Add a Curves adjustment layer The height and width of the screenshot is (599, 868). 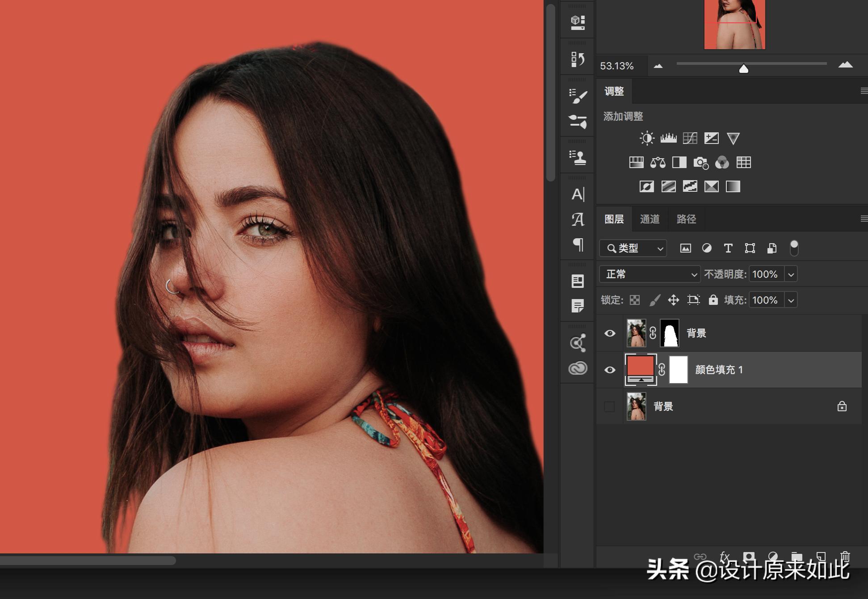690,138
